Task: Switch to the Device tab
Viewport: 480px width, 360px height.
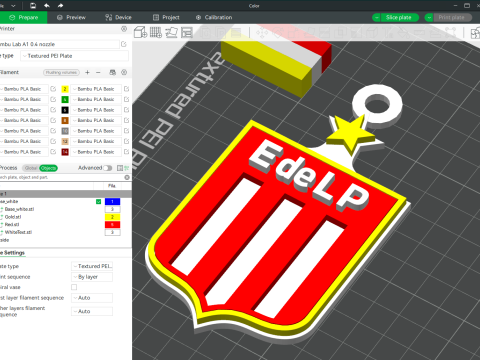Action: (118, 17)
